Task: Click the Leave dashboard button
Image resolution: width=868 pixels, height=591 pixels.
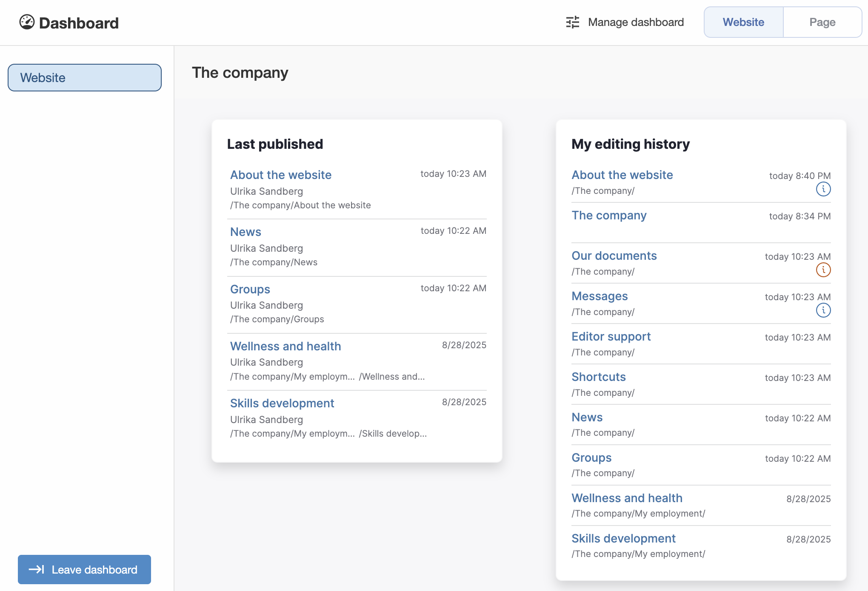Action: [84, 569]
